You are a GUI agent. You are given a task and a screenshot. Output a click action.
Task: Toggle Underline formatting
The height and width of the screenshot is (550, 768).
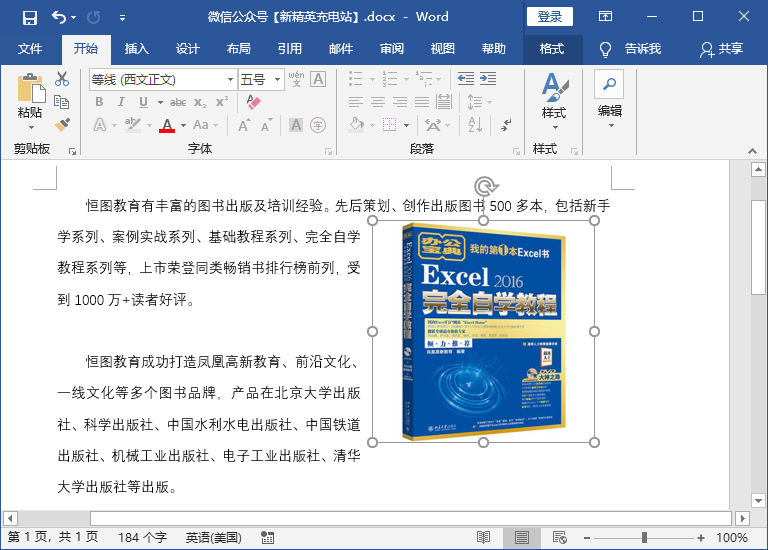(143, 102)
